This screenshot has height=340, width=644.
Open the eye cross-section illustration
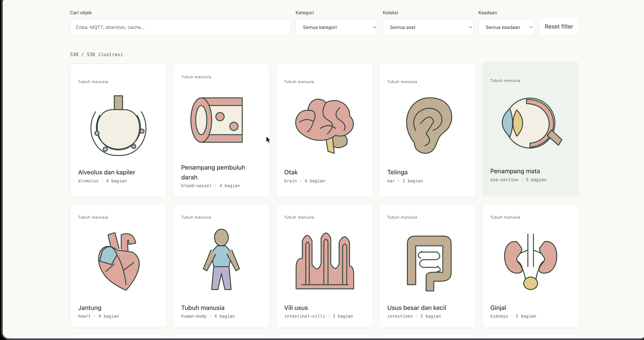(532, 123)
